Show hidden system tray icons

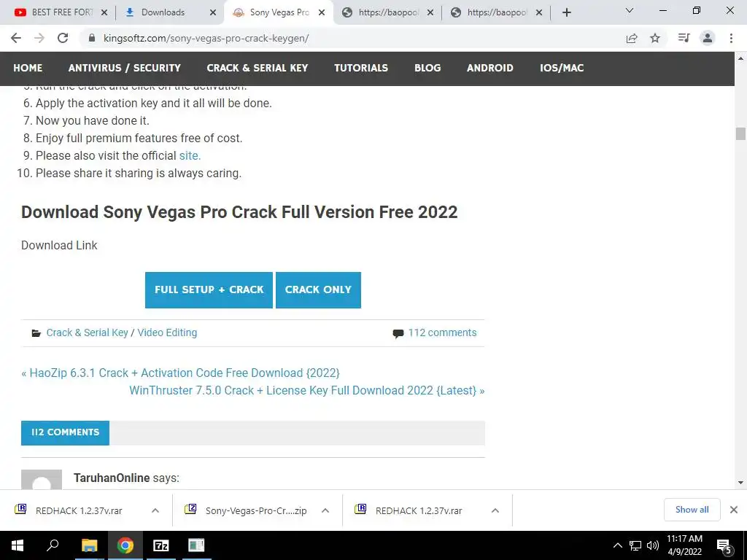point(617,545)
